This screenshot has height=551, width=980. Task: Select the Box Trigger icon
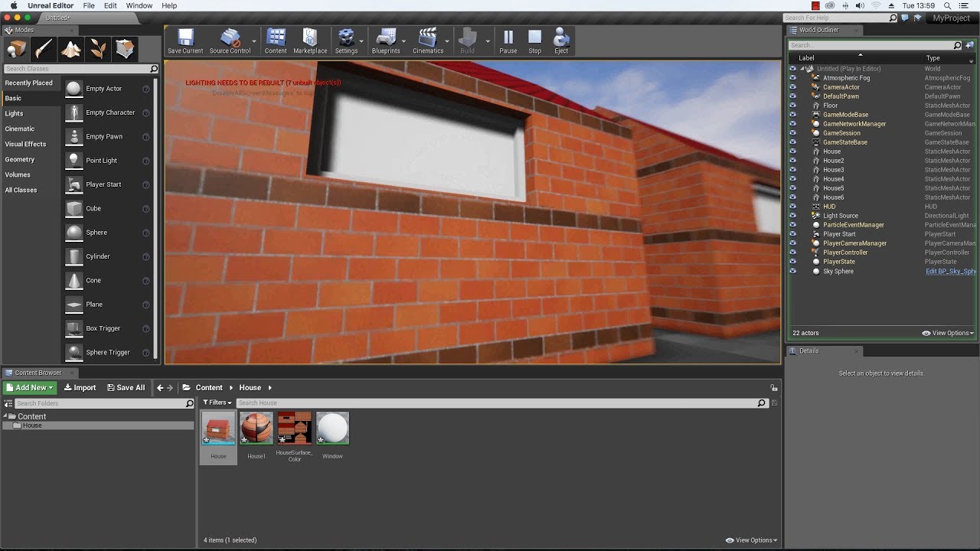click(x=73, y=328)
